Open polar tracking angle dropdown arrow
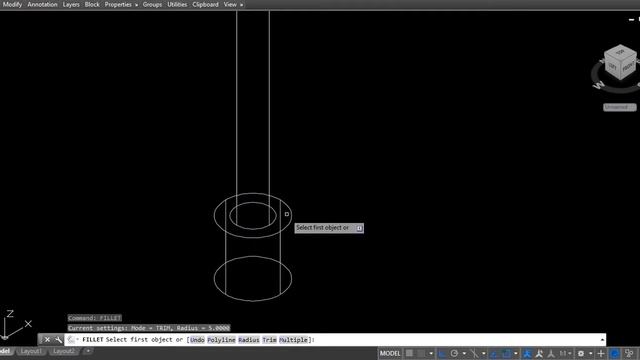Screen dimensions: 640x360 coord(464,353)
